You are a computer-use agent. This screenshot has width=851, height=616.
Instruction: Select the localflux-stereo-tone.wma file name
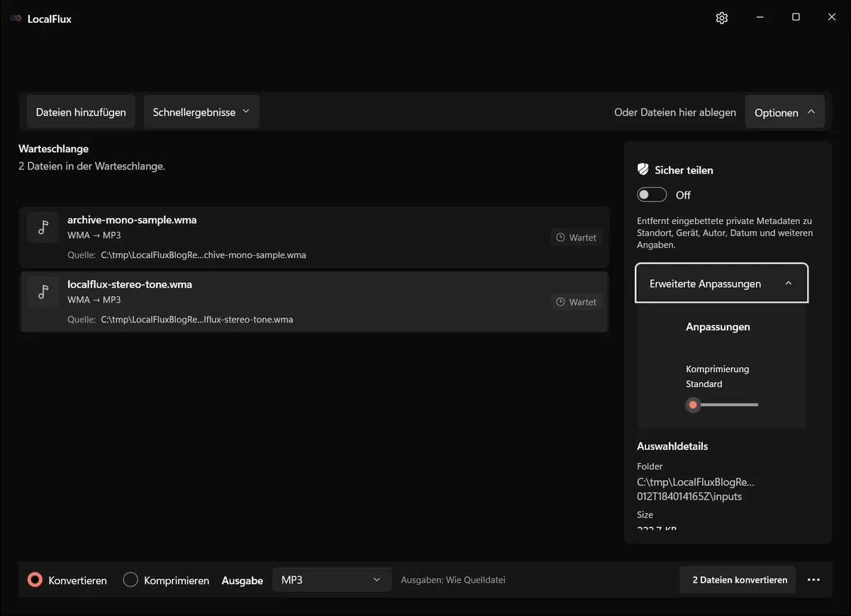coord(130,284)
